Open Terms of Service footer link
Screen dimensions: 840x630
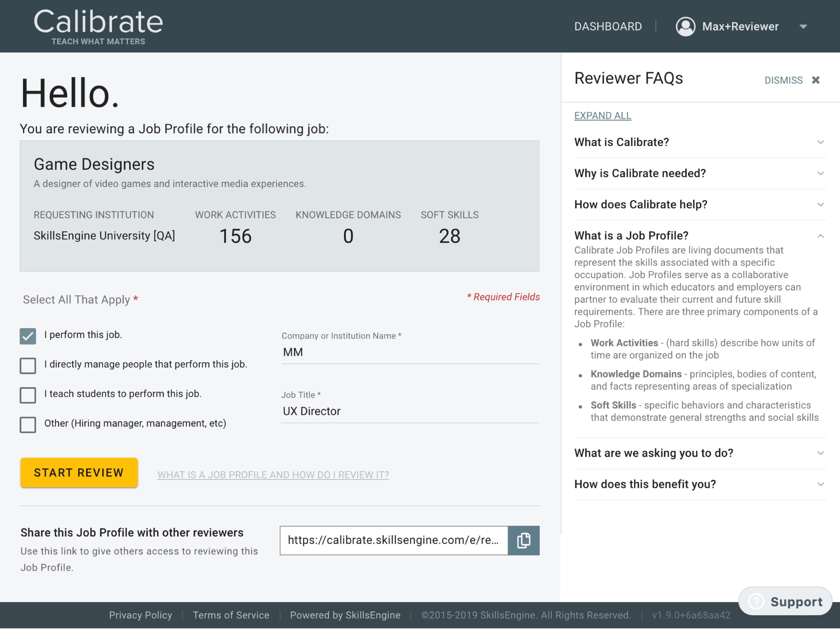[231, 615]
